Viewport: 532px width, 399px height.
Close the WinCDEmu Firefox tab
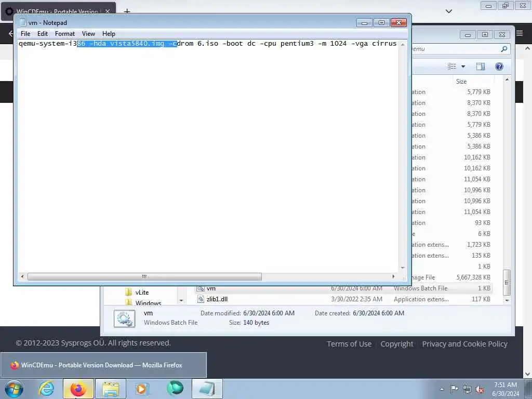click(x=108, y=11)
